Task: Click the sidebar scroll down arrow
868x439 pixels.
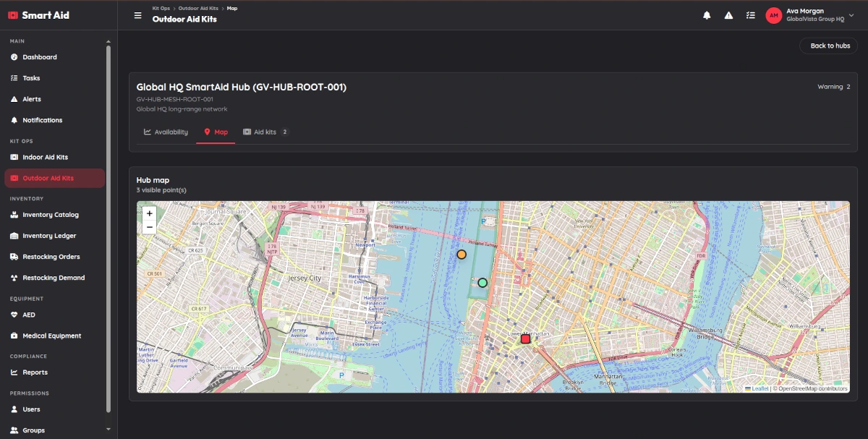Action: [109, 429]
